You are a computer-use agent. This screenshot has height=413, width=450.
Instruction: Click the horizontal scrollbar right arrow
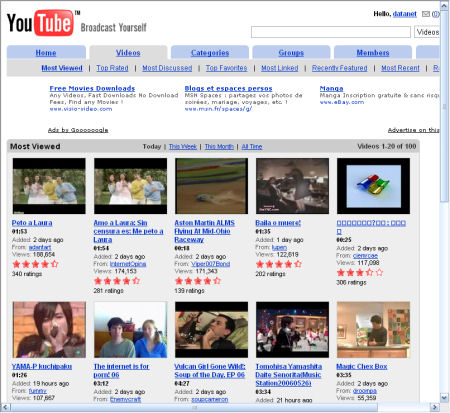point(434,407)
